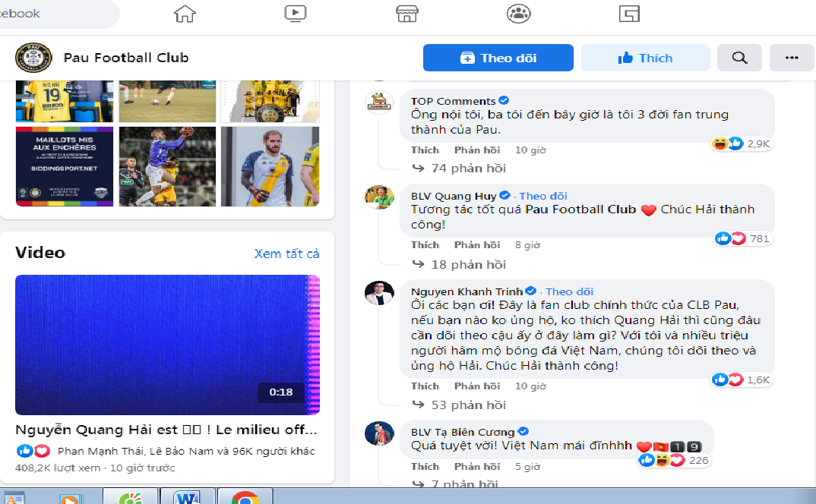Viewport: 816px width, 504px height.
Task: Expand 53 replies under Nguyen Khanh Trinh
Action: (x=467, y=405)
